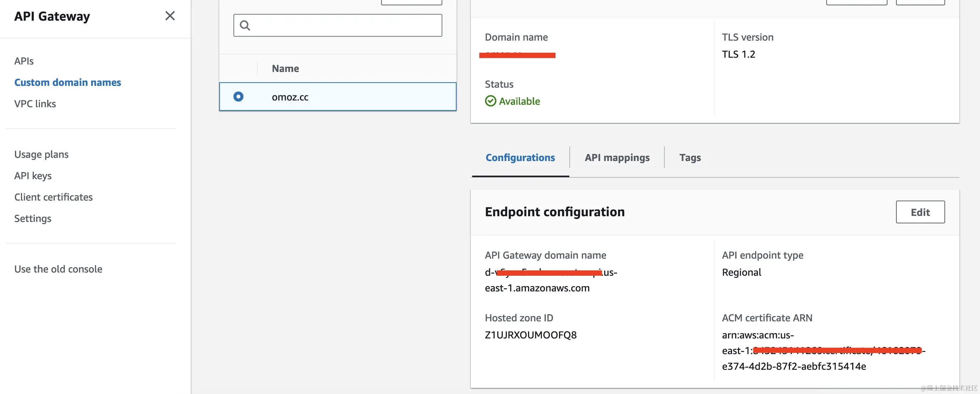Click the search magnifier icon

[245, 26]
